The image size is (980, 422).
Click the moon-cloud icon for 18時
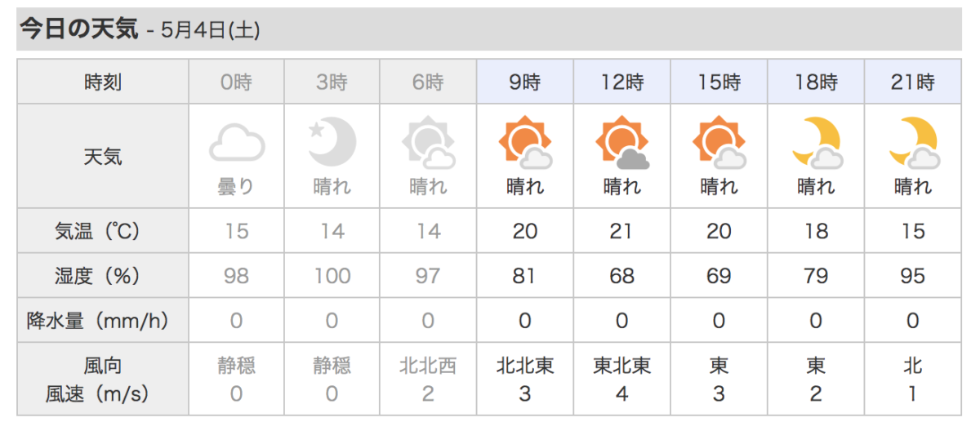pyautogui.click(x=816, y=142)
